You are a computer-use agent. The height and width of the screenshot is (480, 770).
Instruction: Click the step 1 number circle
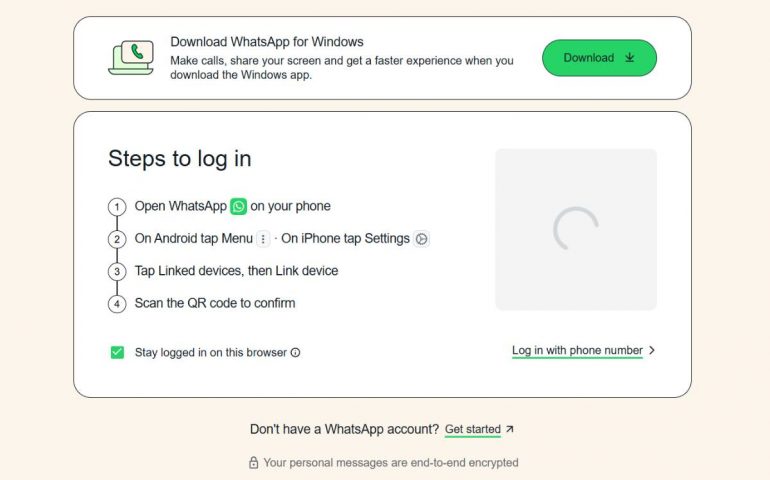point(117,207)
